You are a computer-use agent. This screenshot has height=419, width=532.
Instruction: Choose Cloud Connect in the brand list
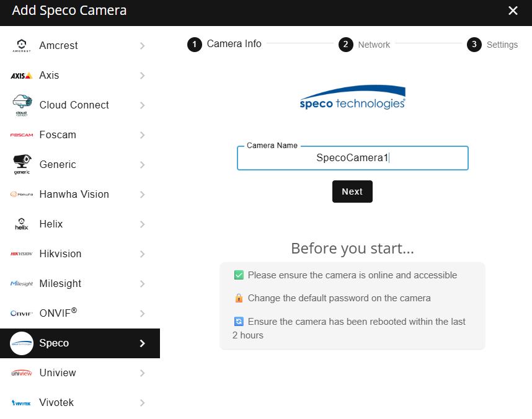80,105
